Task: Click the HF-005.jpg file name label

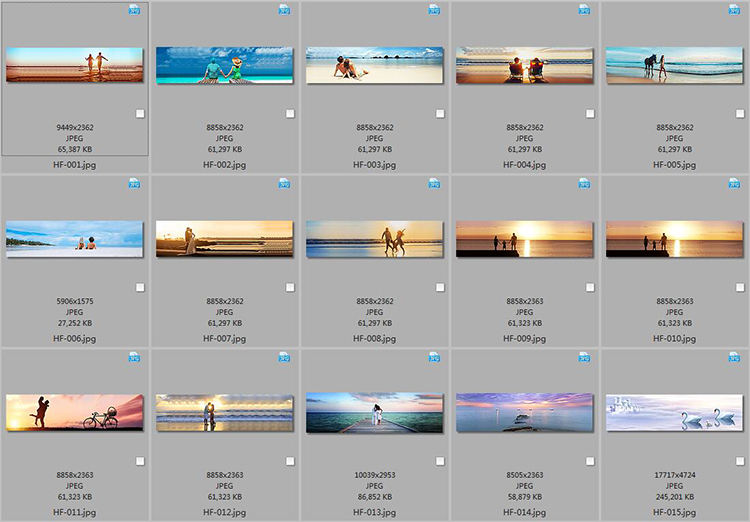Action: point(675,164)
